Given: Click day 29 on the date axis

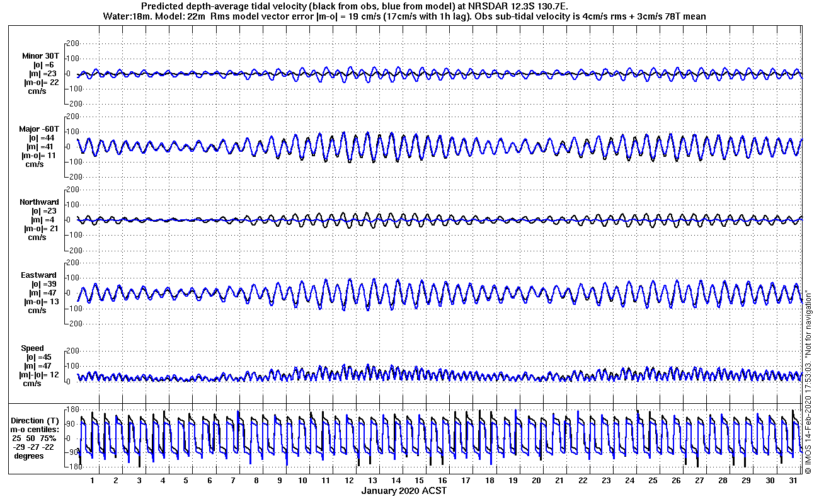Looking at the screenshot, I should coord(746,480).
